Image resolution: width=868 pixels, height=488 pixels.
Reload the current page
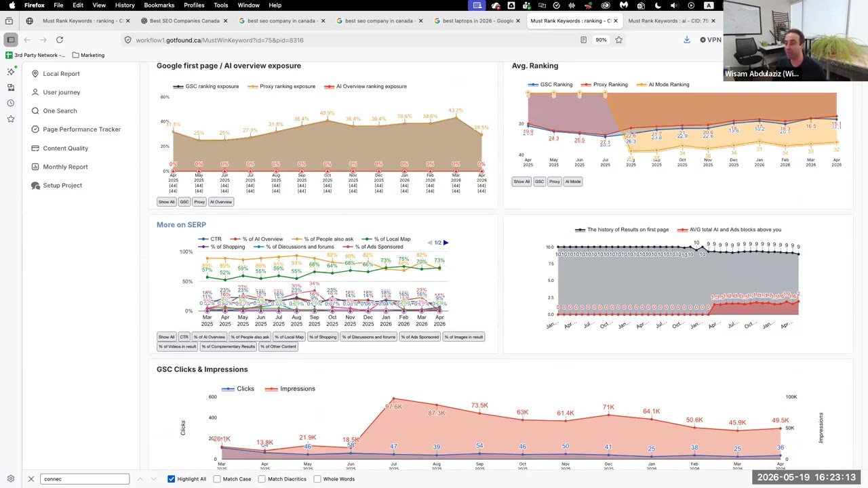tap(60, 40)
